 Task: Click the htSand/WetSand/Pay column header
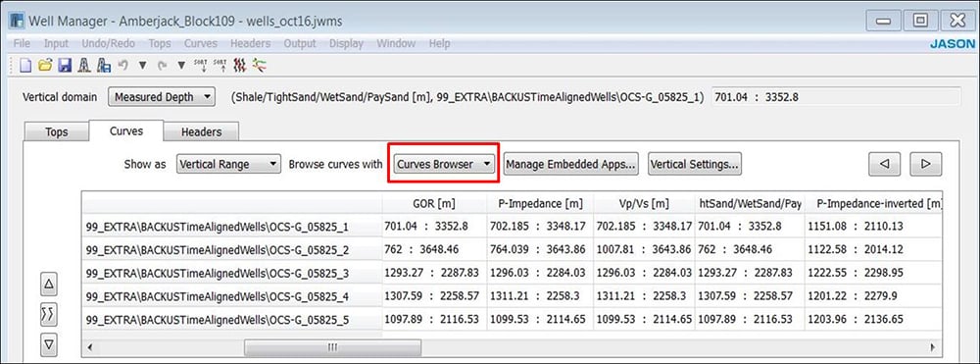click(750, 204)
